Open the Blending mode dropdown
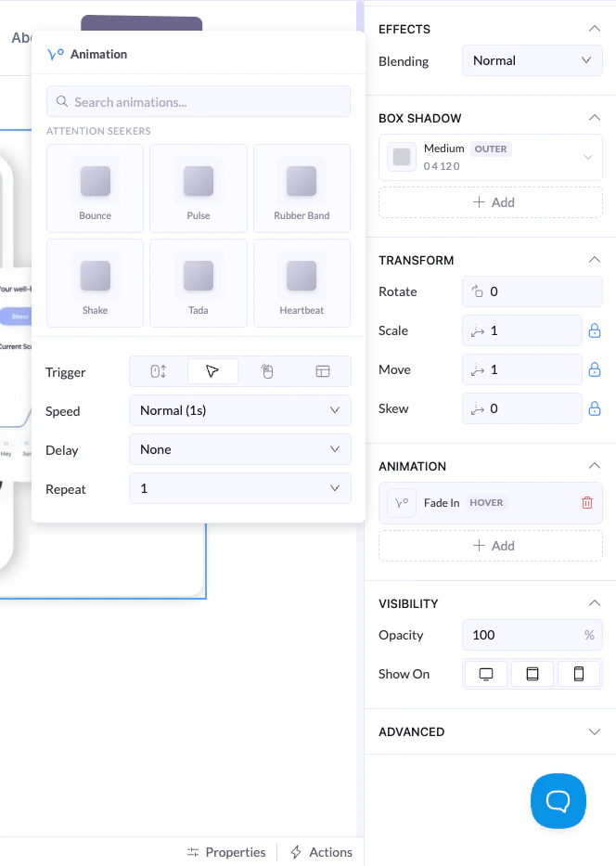Screen dimensions: 616x866 [x=533, y=60]
